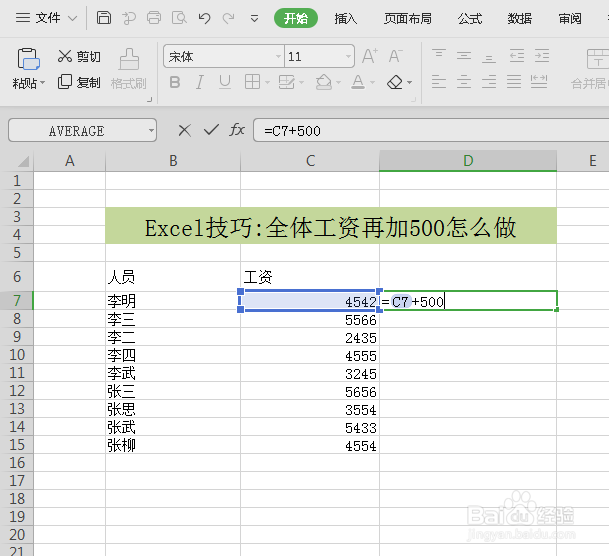
Task: Open Print Preview icon
Action: pyautogui.click(x=179, y=18)
